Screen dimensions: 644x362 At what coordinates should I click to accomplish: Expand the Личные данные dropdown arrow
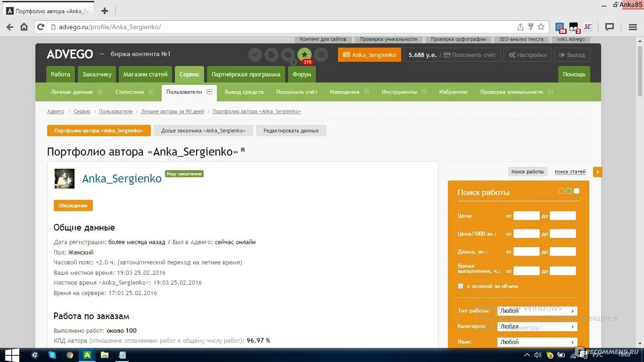click(100, 92)
